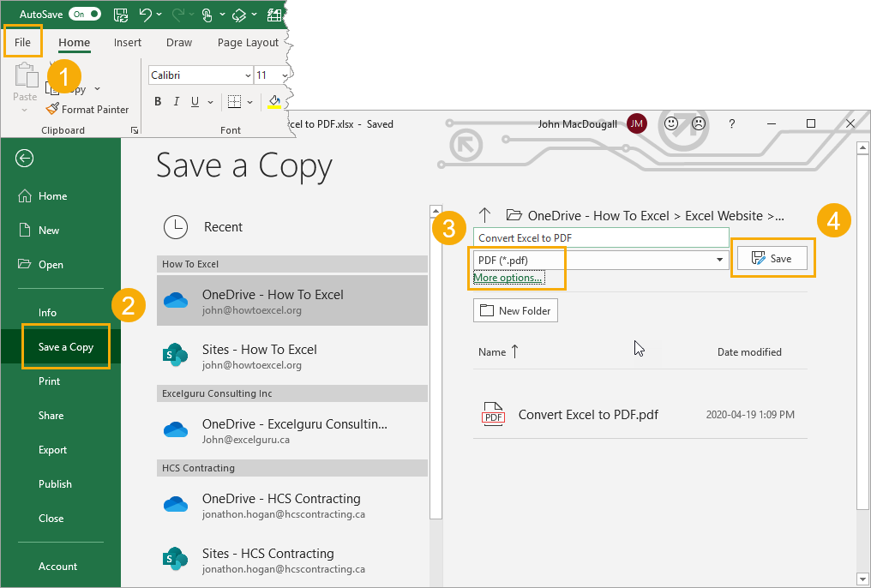Click the Undo icon
871x588 pixels.
(x=144, y=15)
